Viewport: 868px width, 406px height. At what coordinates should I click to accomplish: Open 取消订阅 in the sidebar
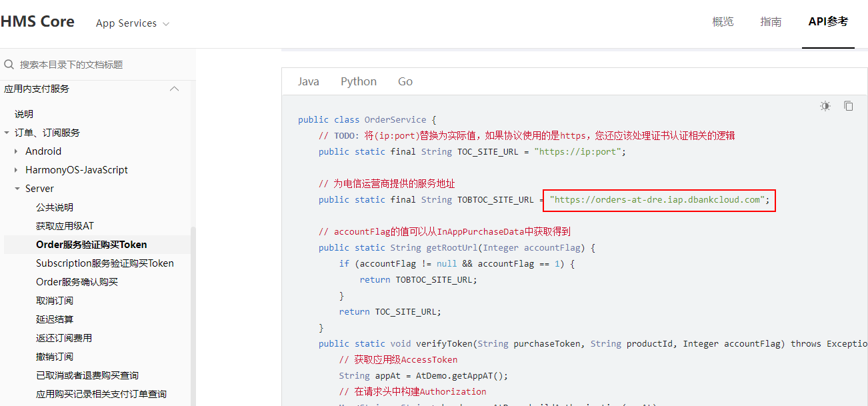55,301
